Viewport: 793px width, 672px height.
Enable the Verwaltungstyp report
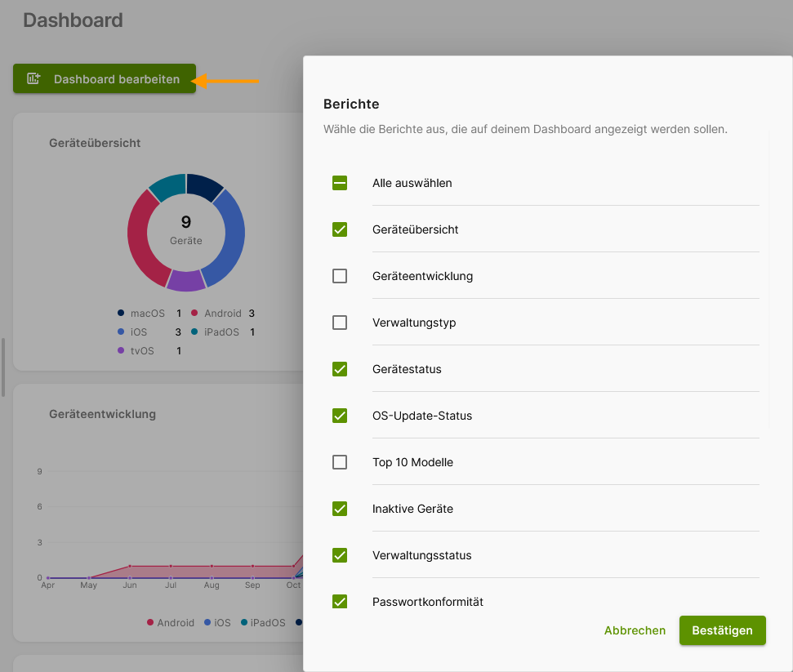[x=340, y=323]
